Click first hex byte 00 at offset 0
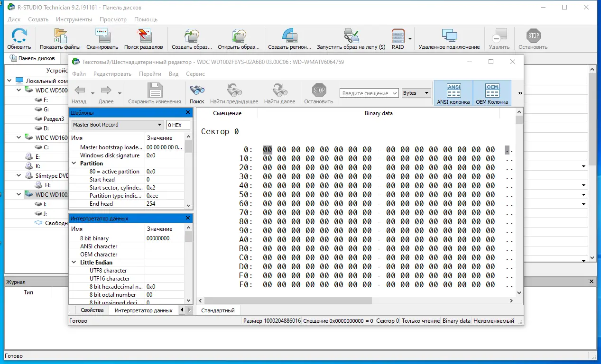The height and width of the screenshot is (364, 601). pos(268,150)
